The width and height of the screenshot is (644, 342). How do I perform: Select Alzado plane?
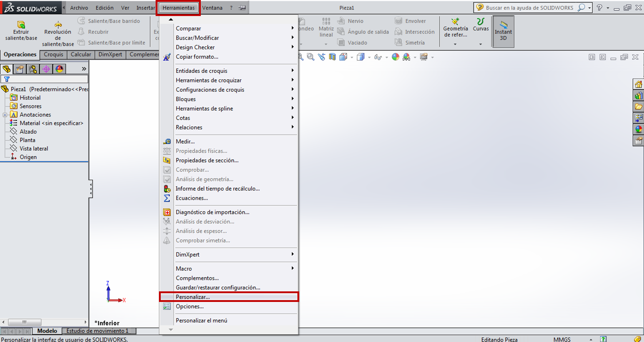24,131
